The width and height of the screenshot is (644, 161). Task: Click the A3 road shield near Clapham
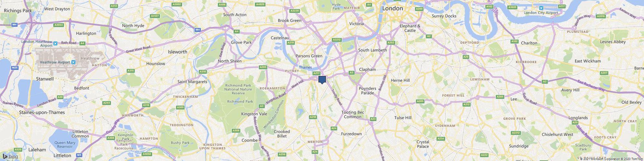(x=352, y=73)
